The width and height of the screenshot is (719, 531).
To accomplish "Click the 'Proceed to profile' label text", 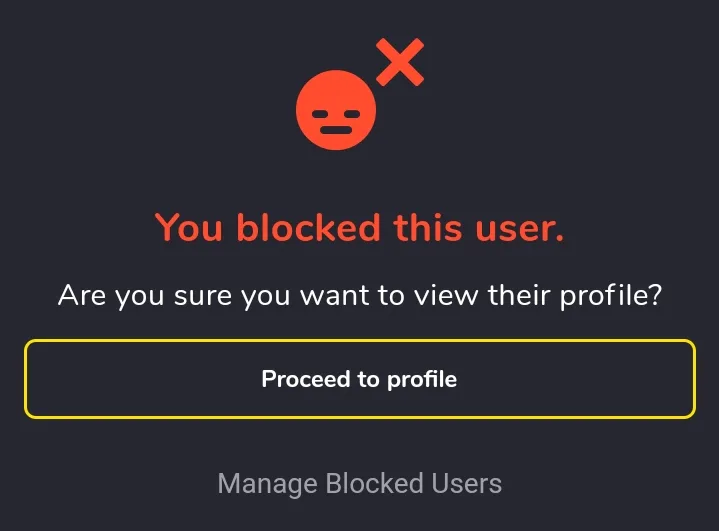I will tap(359, 380).
